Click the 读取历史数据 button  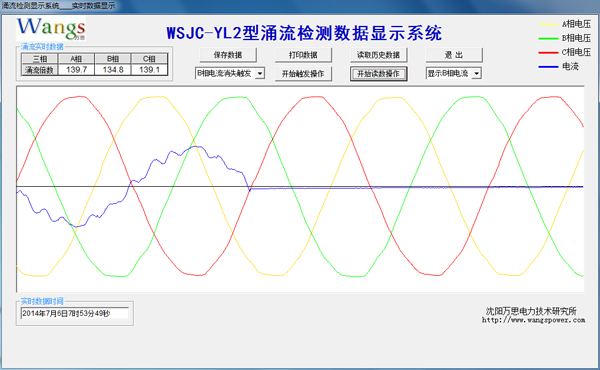coord(378,55)
